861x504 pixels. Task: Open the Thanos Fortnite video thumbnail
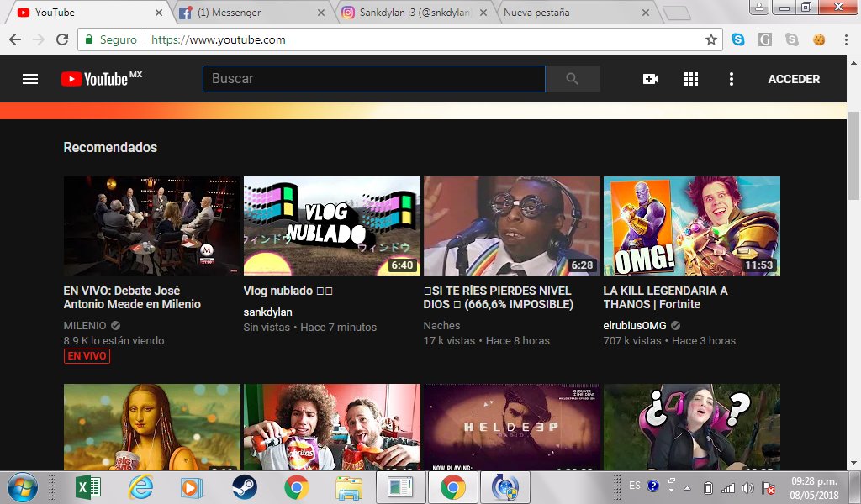point(692,225)
